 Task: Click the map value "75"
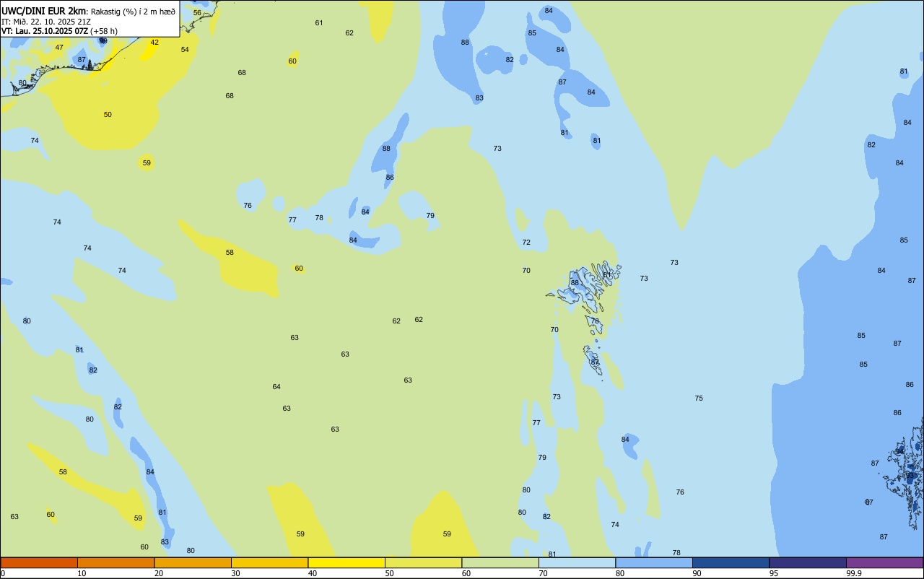coord(699,399)
